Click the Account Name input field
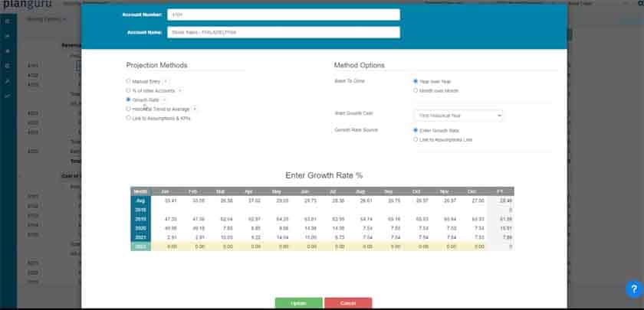The height and width of the screenshot is (310, 644). [284, 32]
